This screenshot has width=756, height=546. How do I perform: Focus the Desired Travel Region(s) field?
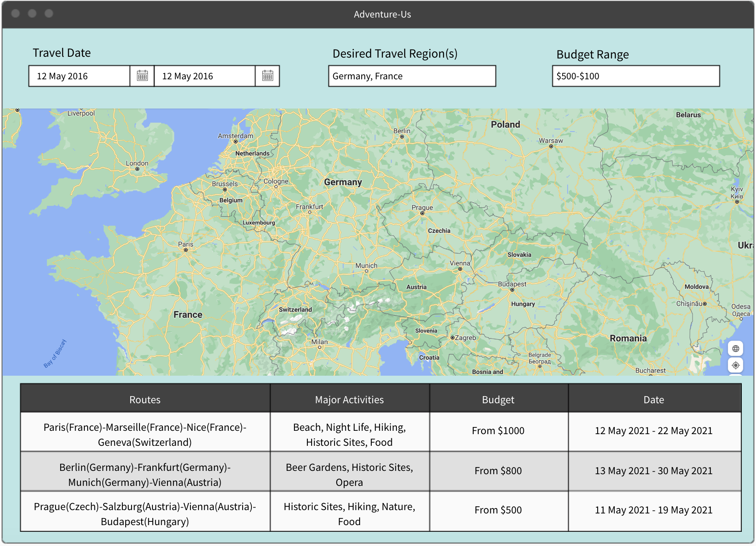click(412, 76)
